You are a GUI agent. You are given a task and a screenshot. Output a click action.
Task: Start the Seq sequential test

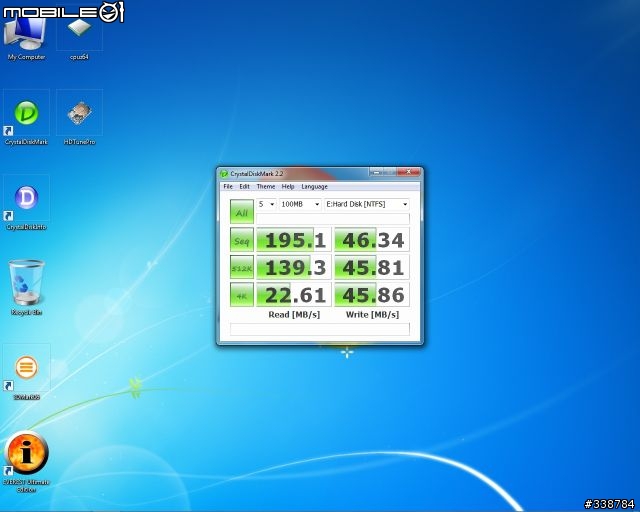point(242,239)
